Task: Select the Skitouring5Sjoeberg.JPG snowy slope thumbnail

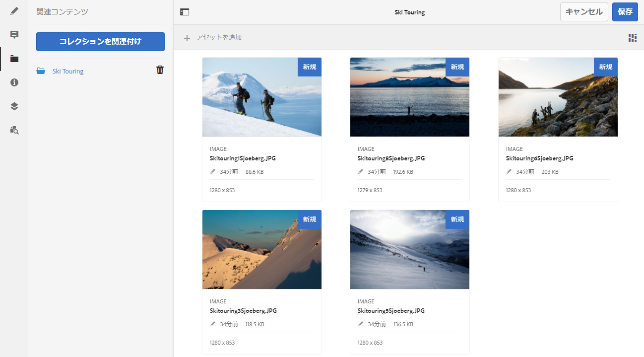Action: click(x=410, y=250)
